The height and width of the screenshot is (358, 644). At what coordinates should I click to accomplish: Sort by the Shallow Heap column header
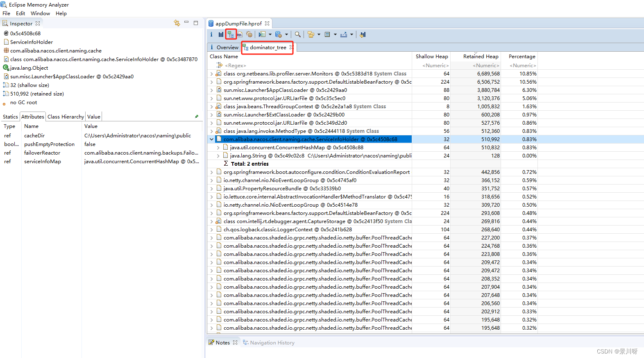[431, 57]
